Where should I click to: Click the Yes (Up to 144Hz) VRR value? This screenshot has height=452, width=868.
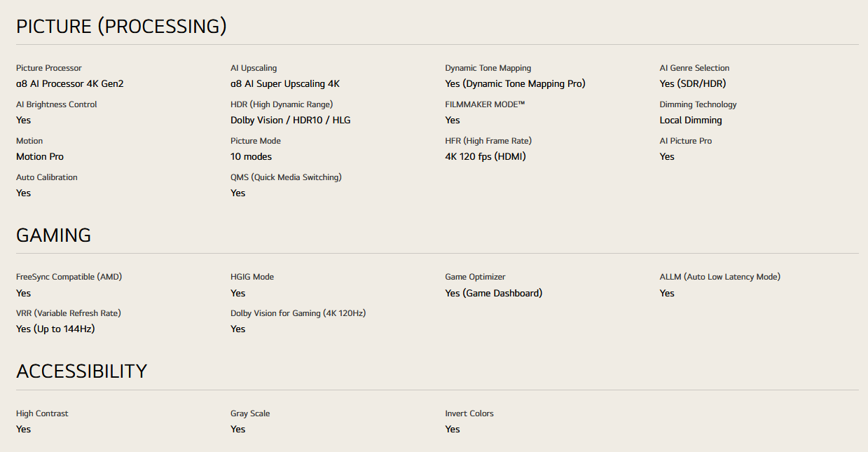point(55,329)
